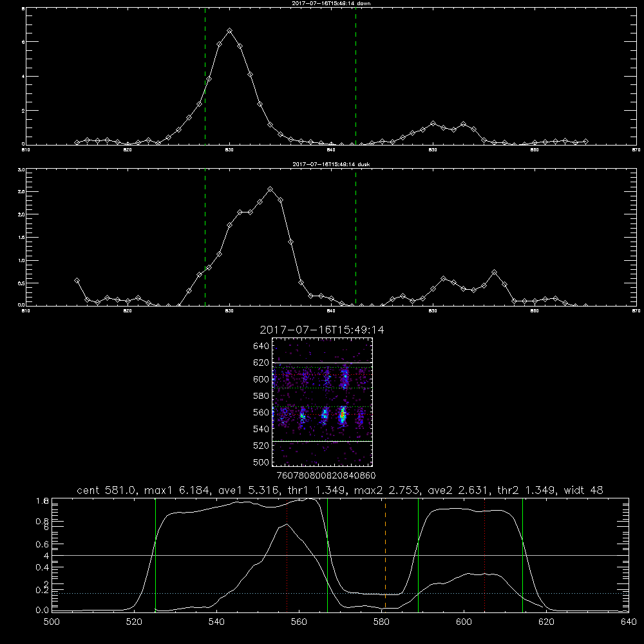Image resolution: width=644 pixels, height=644 pixels.
Task: Click the bottom plot x-axis label 640
Action: point(629,622)
